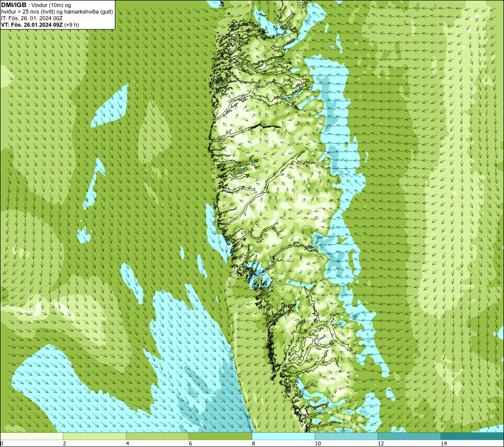Click the '8' label on the color scale

pyautogui.click(x=254, y=443)
